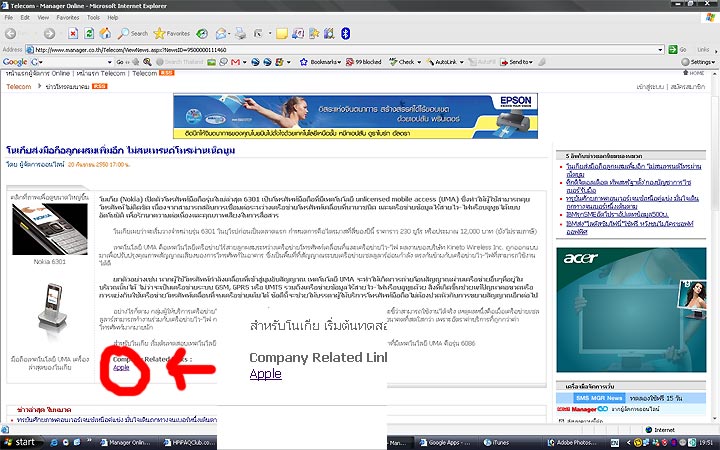The width and height of the screenshot is (720, 450).
Task: Click the Manager logo link in sidebar
Action: [x=582, y=409]
